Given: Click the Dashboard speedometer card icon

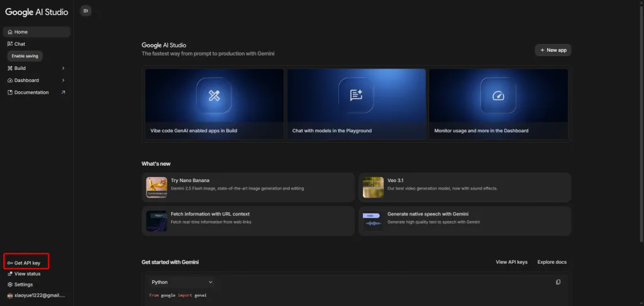Looking at the screenshot, I should click(x=498, y=96).
